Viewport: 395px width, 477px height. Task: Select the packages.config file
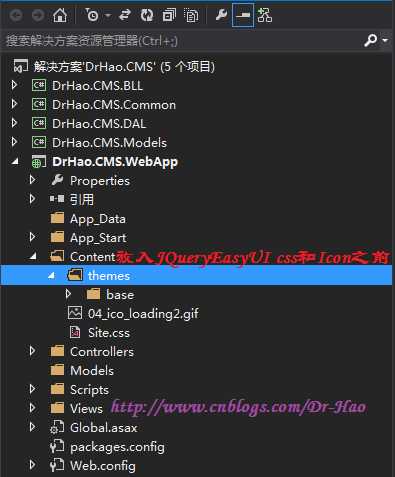click(117, 447)
